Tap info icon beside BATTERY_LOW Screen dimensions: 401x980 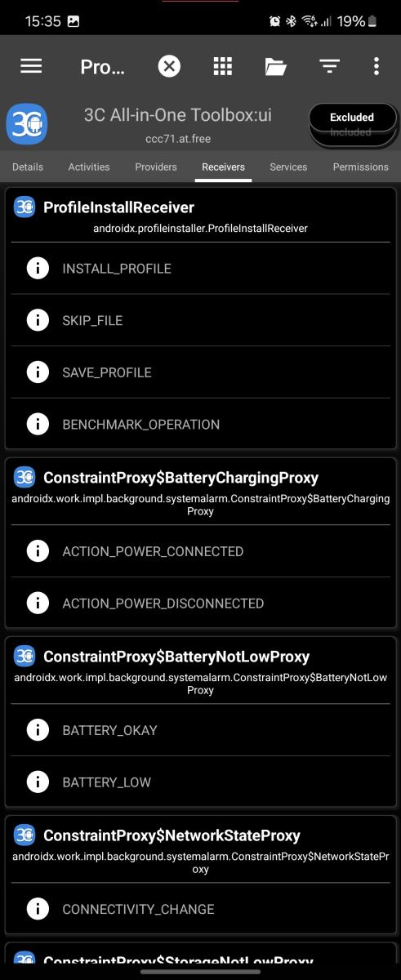pos(38,782)
